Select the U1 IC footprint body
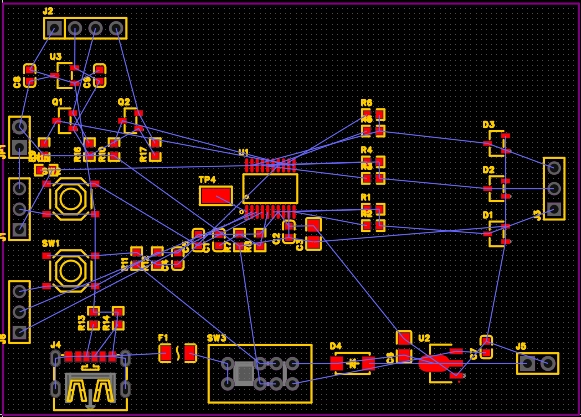The height and width of the screenshot is (417, 581). click(x=270, y=189)
